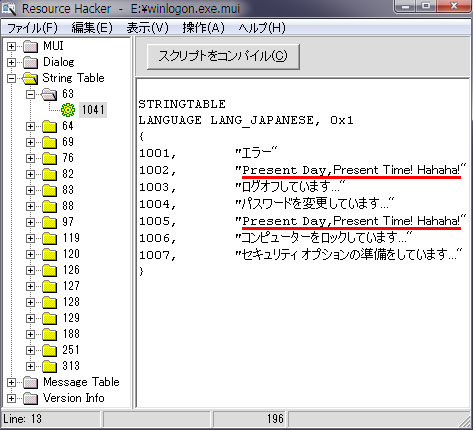Click the open String Table folder icon
Viewport: 473px width, 430px height.
click(x=30, y=78)
